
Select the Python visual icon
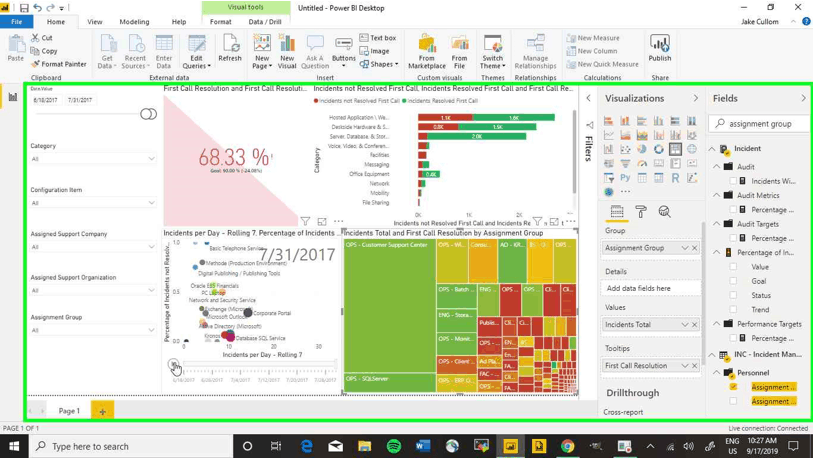coord(625,178)
